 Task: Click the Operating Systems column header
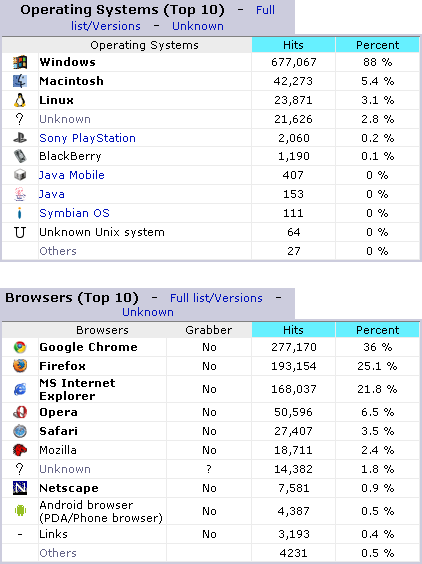[x=144, y=45]
